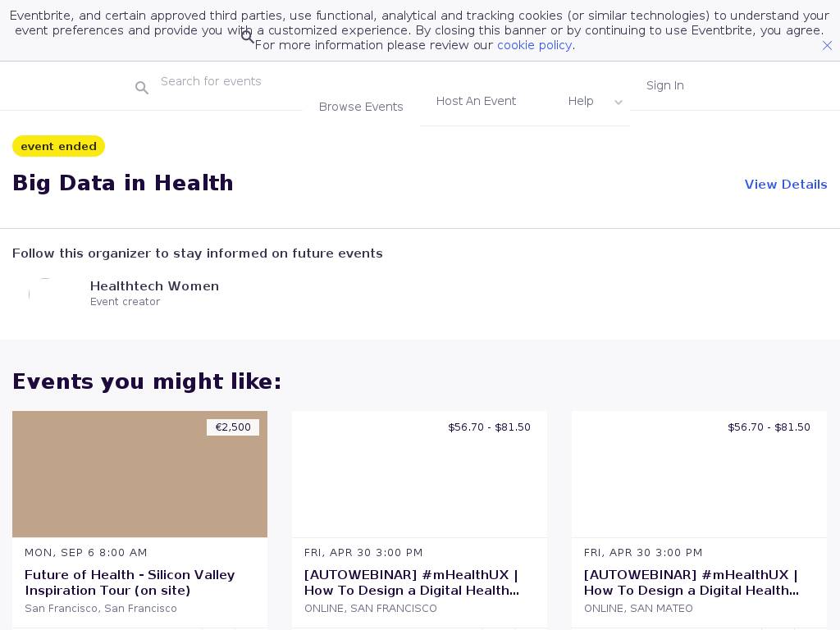
Task: Click the gray search icon beside the search field
Action: (142, 88)
